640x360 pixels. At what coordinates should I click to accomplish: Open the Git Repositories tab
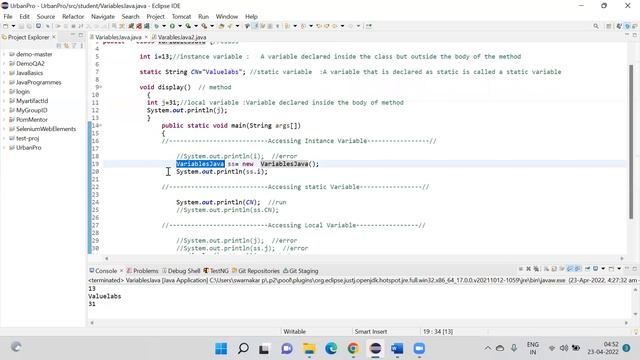tap(256, 271)
